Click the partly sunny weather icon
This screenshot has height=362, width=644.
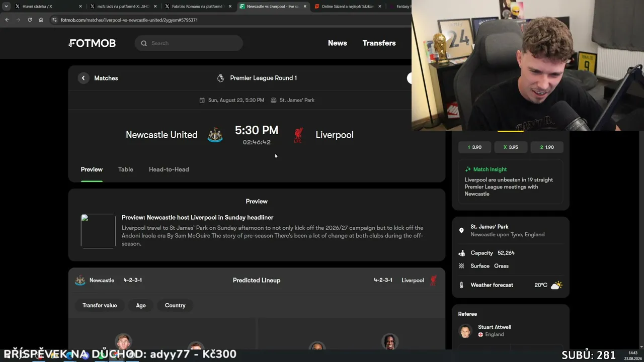[x=556, y=285]
